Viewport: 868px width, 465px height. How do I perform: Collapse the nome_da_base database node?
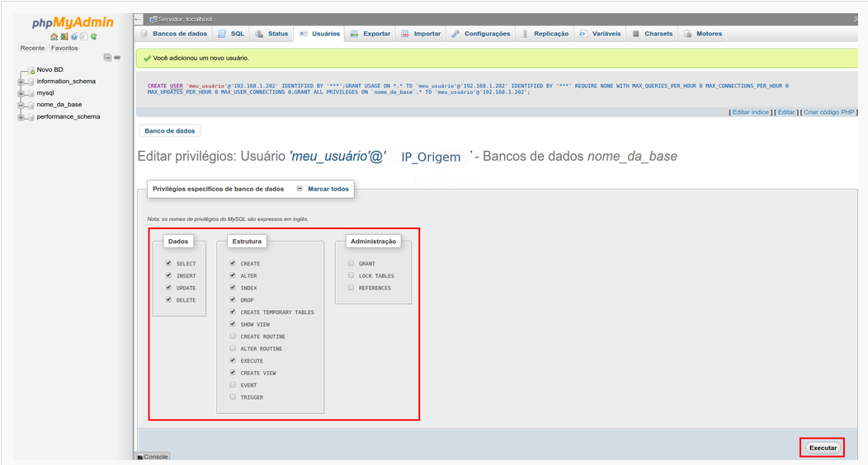(20, 105)
